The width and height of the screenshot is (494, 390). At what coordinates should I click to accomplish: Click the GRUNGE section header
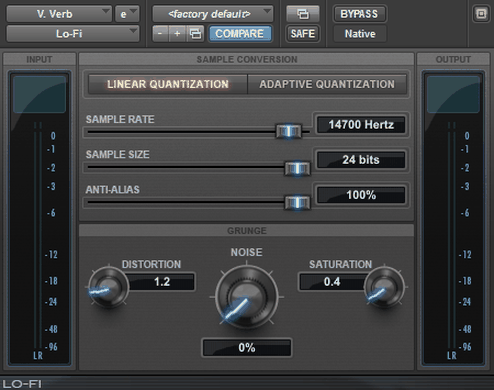coord(247,231)
